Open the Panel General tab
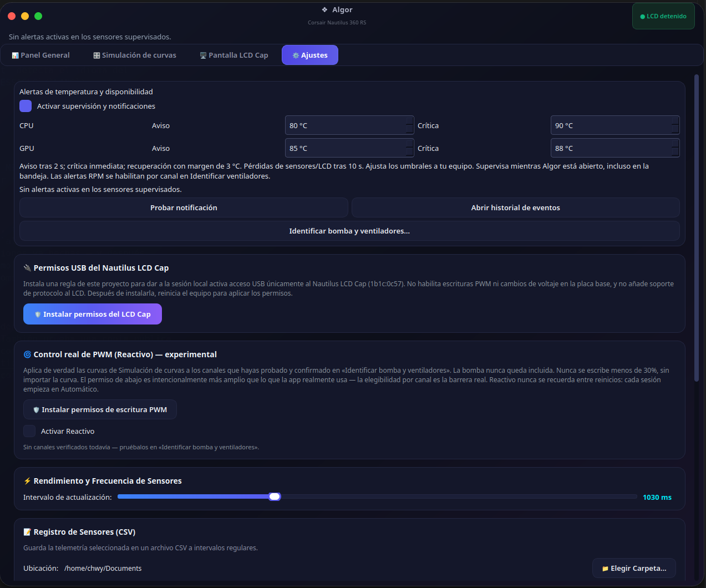This screenshot has height=588, width=706. pos(40,55)
